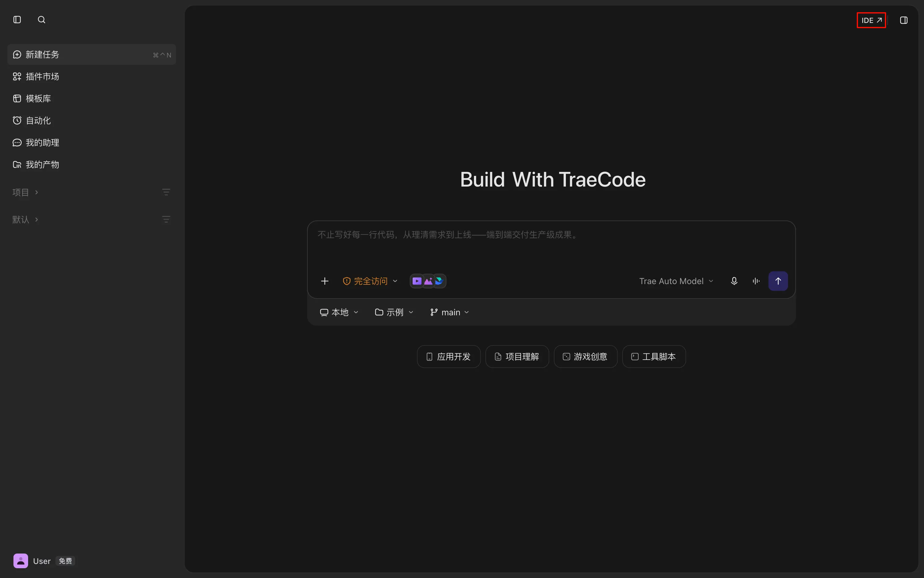The width and height of the screenshot is (924, 578).
Task: Click filter icon next to 默认
Action: coord(166,220)
